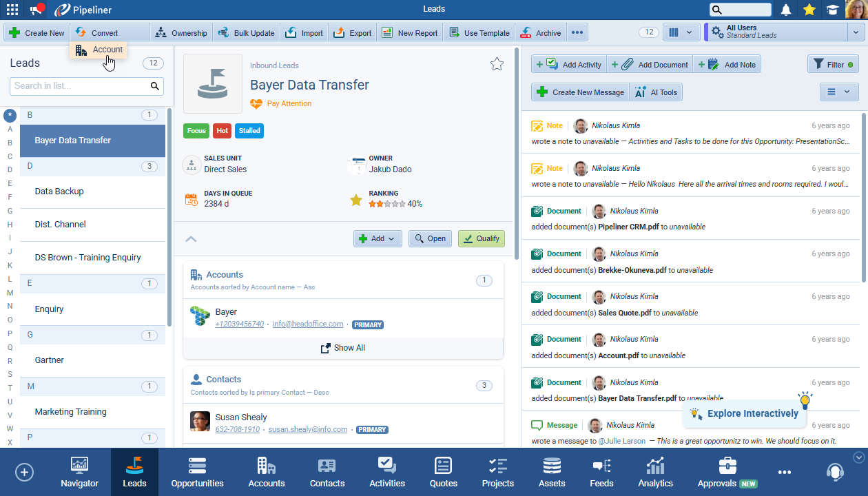Image resolution: width=868 pixels, height=496 pixels.
Task: Open the announcements megaphone icon
Action: (37, 10)
